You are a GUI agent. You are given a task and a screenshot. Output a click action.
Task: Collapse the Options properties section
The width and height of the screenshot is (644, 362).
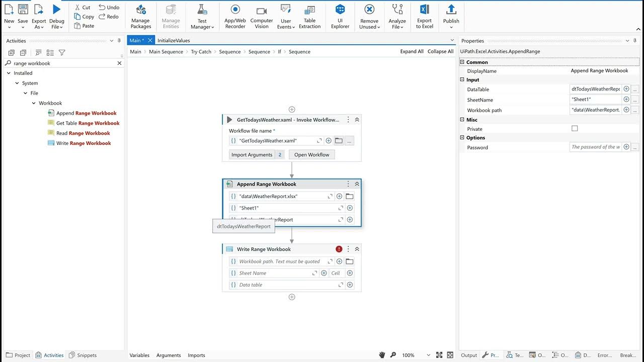coord(462,138)
